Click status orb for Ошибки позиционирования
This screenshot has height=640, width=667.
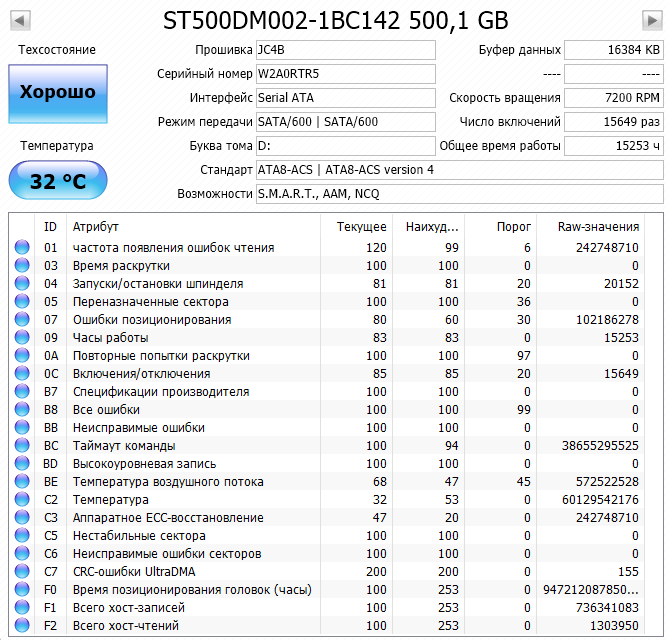pyautogui.click(x=22, y=319)
